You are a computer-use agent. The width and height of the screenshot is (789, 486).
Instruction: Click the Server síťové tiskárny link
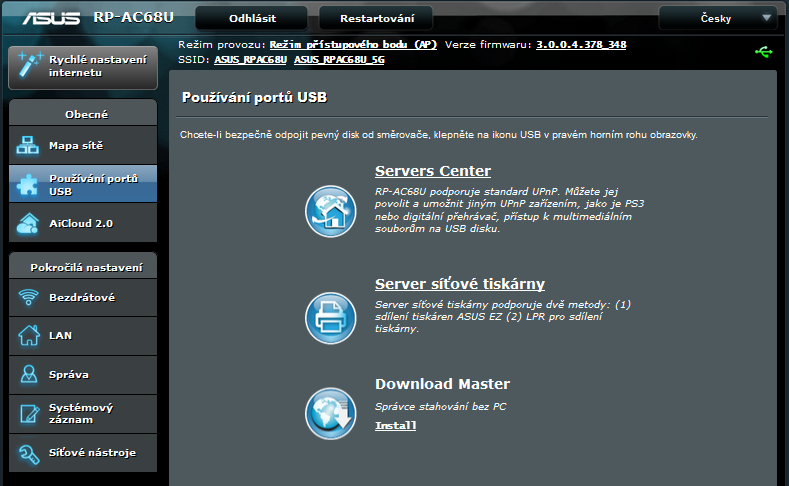tap(460, 284)
